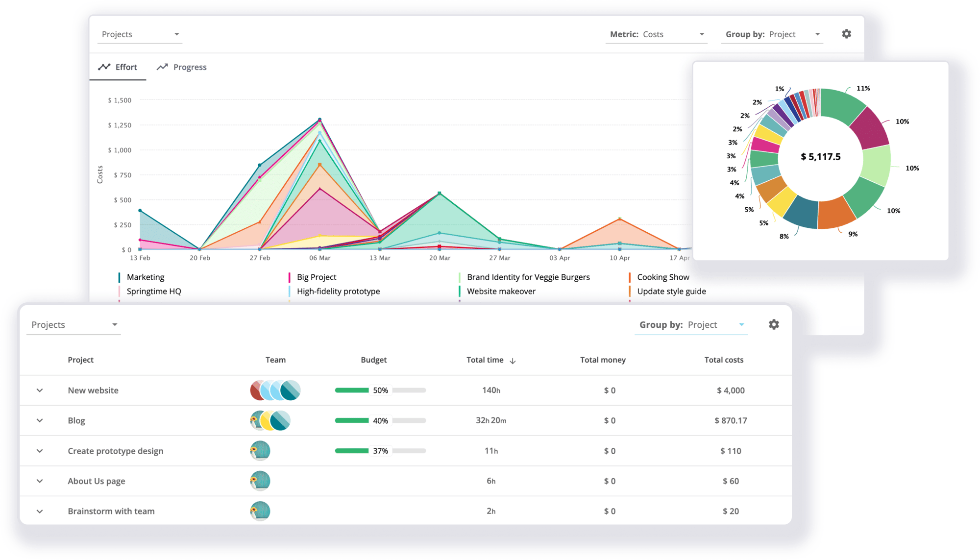Expand the New website row
The image size is (980, 560).
point(40,390)
